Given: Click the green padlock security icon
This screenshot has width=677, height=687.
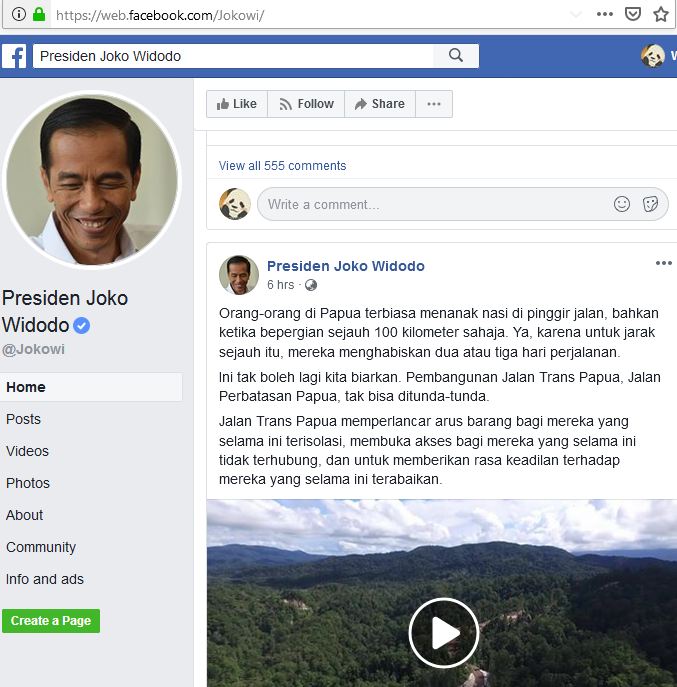Looking at the screenshot, I should pyautogui.click(x=39, y=14).
